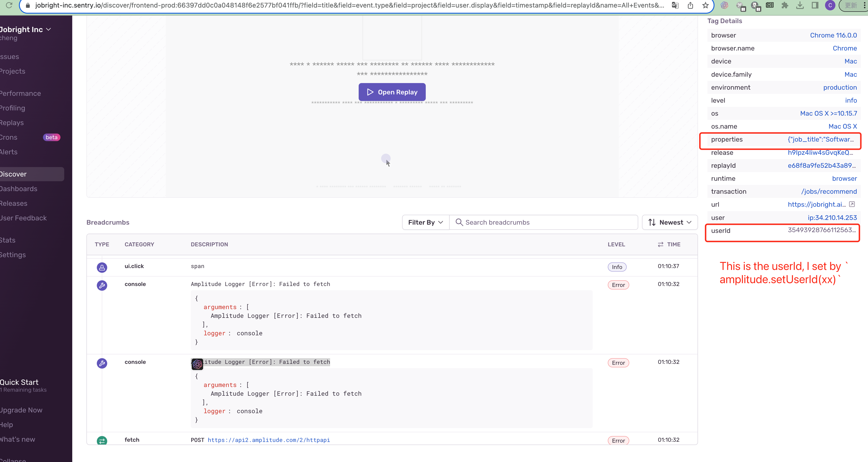Go to Replays in the sidebar

(12, 122)
